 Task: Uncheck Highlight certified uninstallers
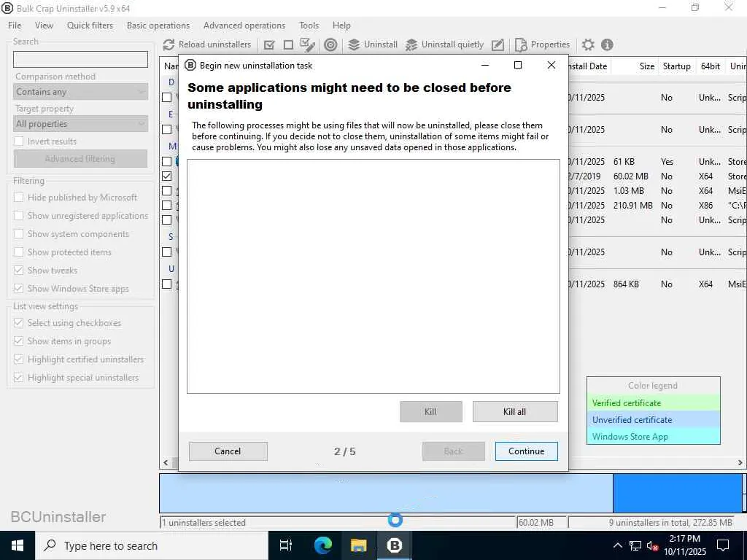18,359
